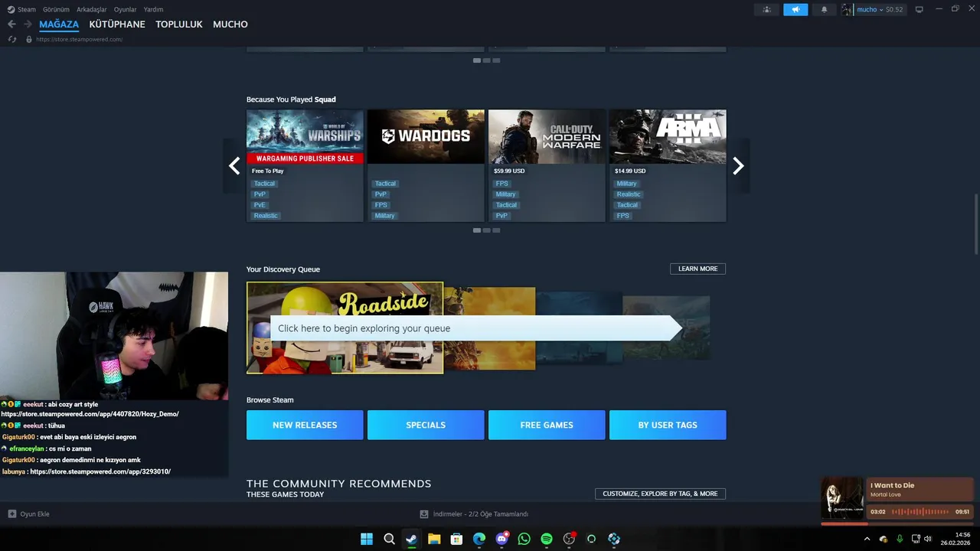Open Roadside discovery queue thumbnail
This screenshot has width=980, height=551.
coord(345,328)
